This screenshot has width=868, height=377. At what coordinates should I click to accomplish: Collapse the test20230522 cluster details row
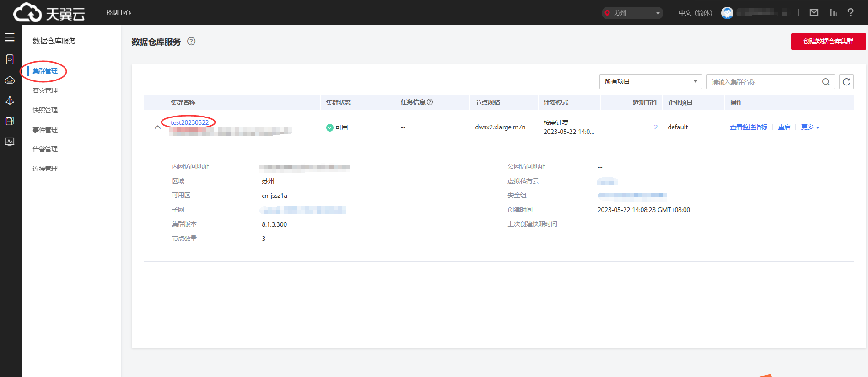(x=157, y=127)
